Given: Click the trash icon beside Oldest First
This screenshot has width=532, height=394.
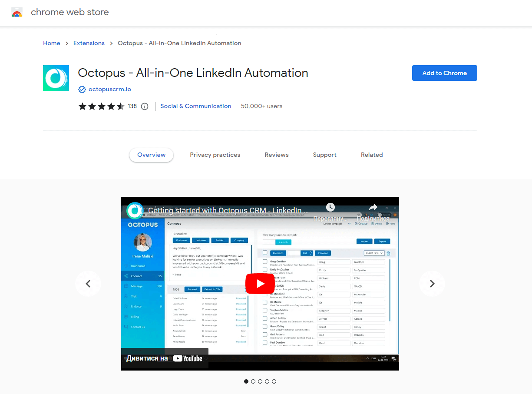Looking at the screenshot, I should coord(388,253).
